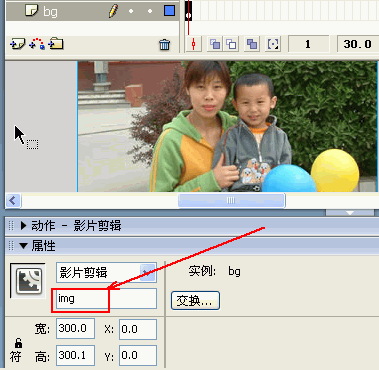Click the photo movie clip on stage

click(x=228, y=126)
